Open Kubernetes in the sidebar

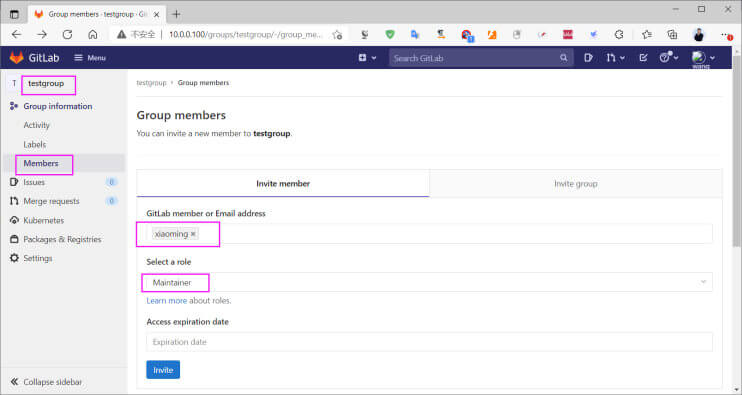44,220
